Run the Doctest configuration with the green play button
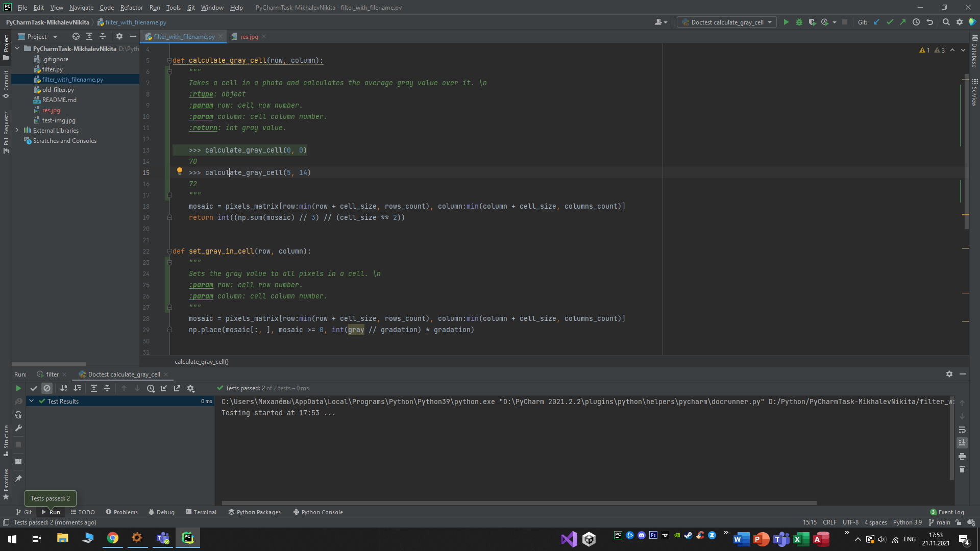 pos(786,22)
